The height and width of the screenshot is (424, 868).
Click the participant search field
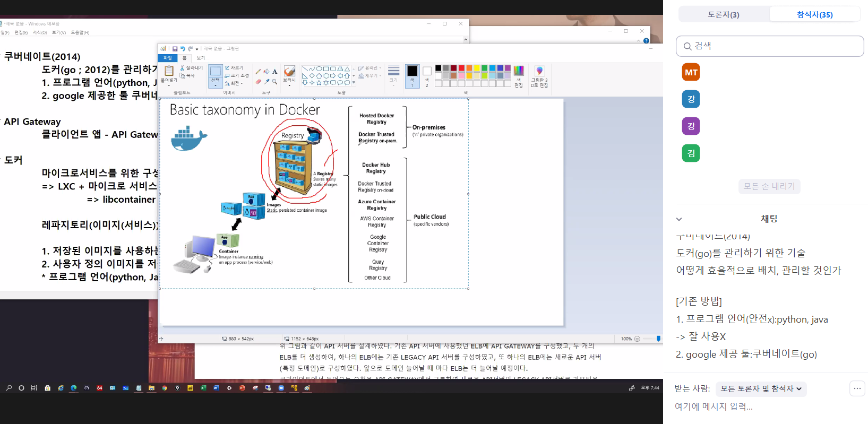[770, 46]
